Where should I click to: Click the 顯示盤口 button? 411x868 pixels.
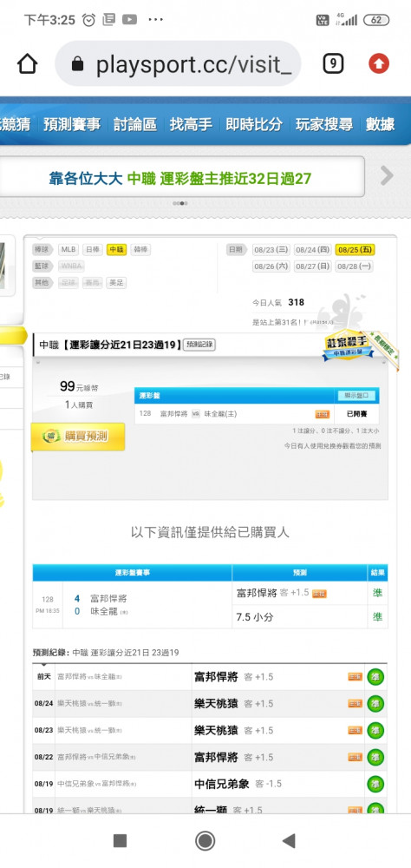pos(358,396)
